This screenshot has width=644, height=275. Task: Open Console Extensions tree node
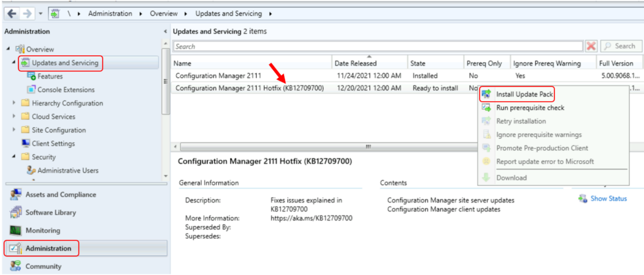pyautogui.click(x=66, y=90)
